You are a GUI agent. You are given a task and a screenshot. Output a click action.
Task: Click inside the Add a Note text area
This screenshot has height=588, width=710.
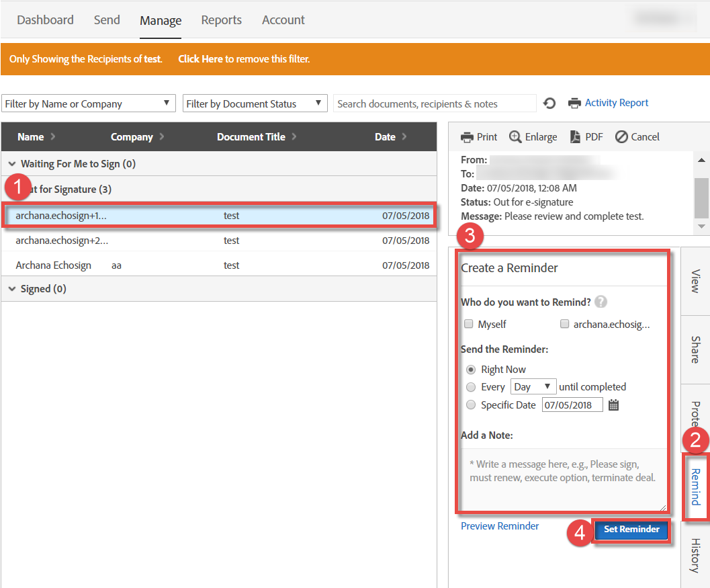coord(562,477)
